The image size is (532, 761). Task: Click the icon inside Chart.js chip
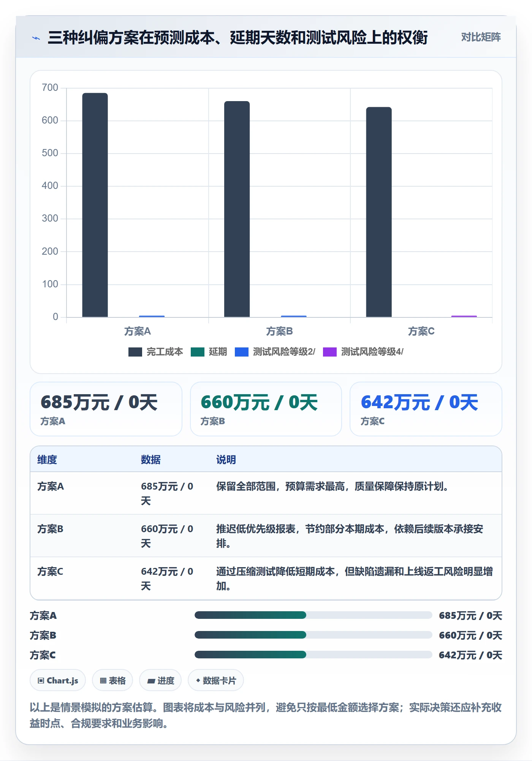(x=41, y=681)
